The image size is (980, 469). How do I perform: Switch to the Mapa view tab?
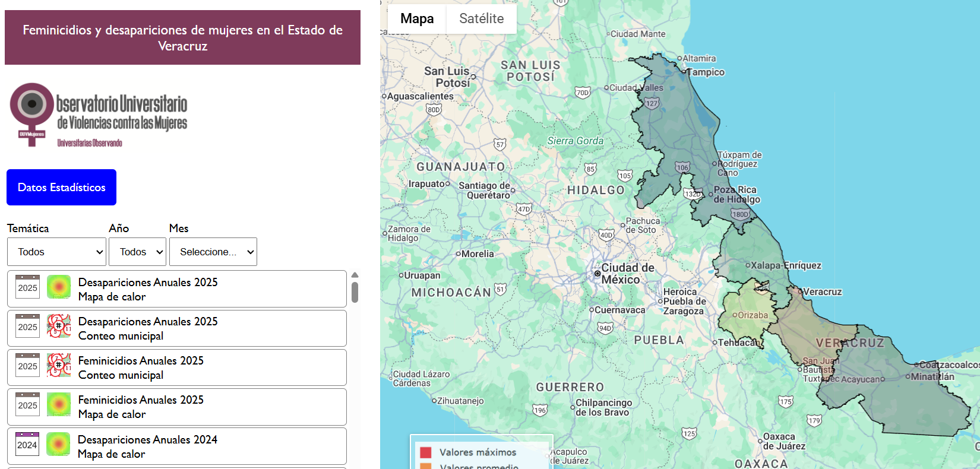[x=417, y=19]
